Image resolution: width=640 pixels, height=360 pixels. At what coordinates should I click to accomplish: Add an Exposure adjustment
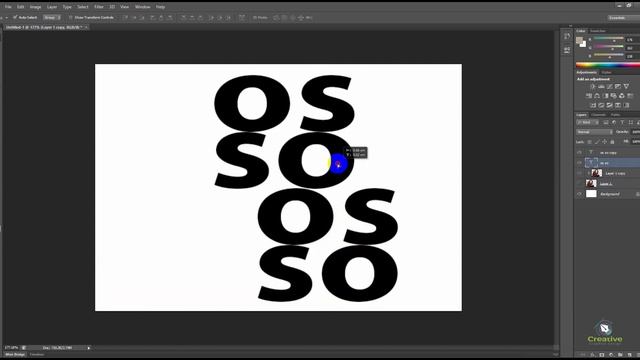(x=618, y=87)
